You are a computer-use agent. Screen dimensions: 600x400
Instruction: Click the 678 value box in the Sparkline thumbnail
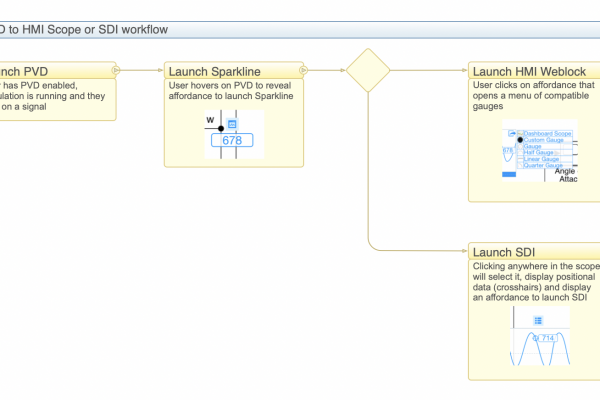(x=232, y=141)
